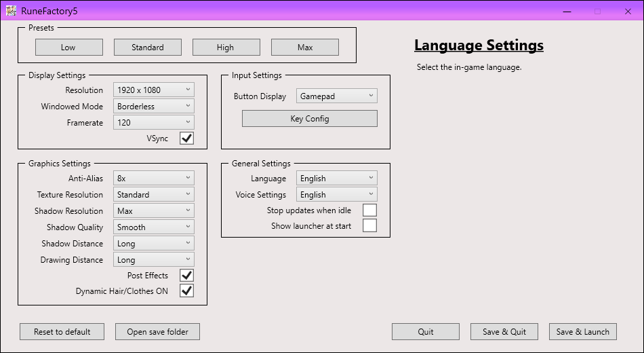Open Key Config
The width and height of the screenshot is (644, 353).
(x=309, y=119)
